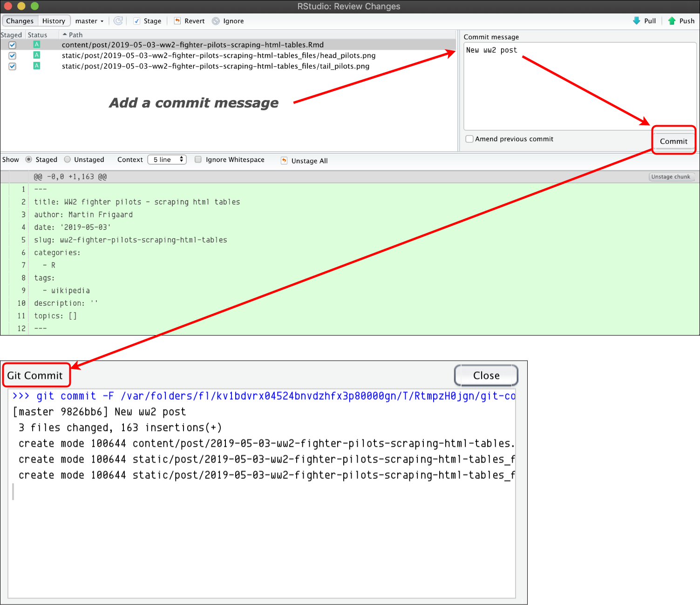Viewport: 700px width, 605px height.
Task: Click the green A status icon beside the Rmd file
Action: [x=36, y=45]
